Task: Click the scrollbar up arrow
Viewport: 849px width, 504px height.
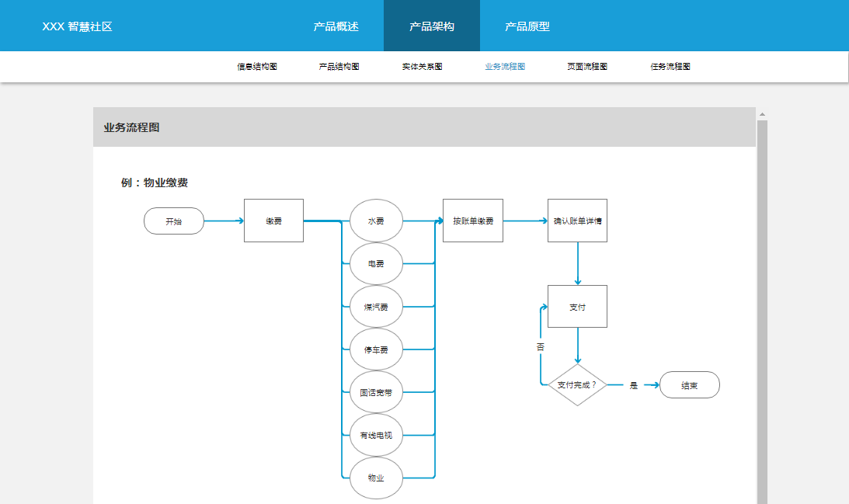Action: click(762, 114)
